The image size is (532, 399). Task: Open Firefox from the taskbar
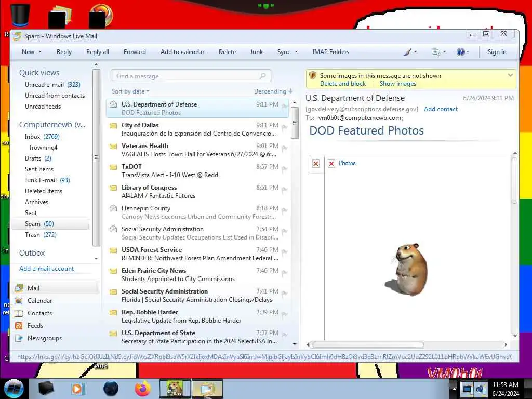click(x=143, y=389)
